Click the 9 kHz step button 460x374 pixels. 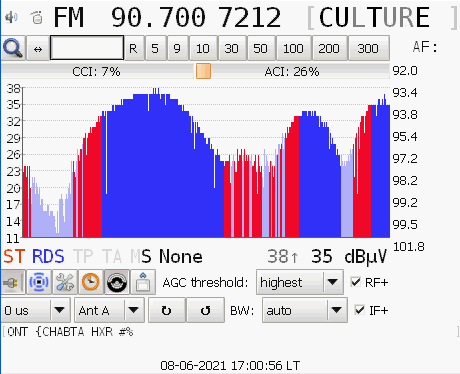click(x=177, y=49)
